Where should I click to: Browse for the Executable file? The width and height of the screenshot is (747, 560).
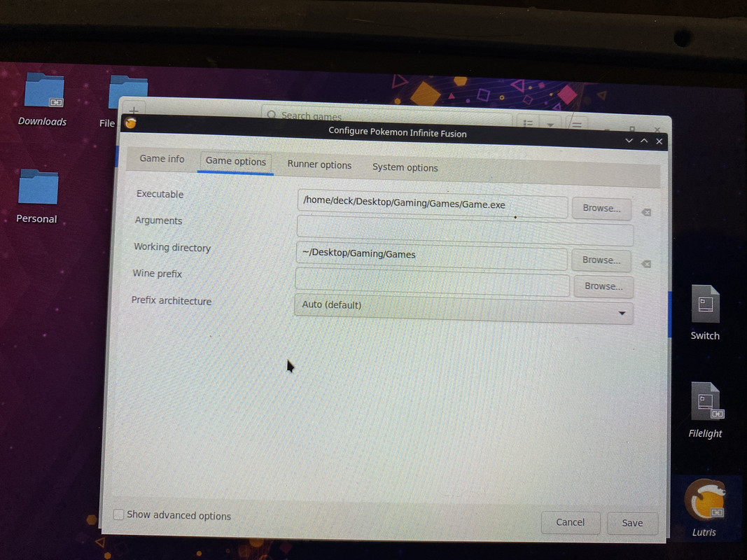pyautogui.click(x=601, y=209)
